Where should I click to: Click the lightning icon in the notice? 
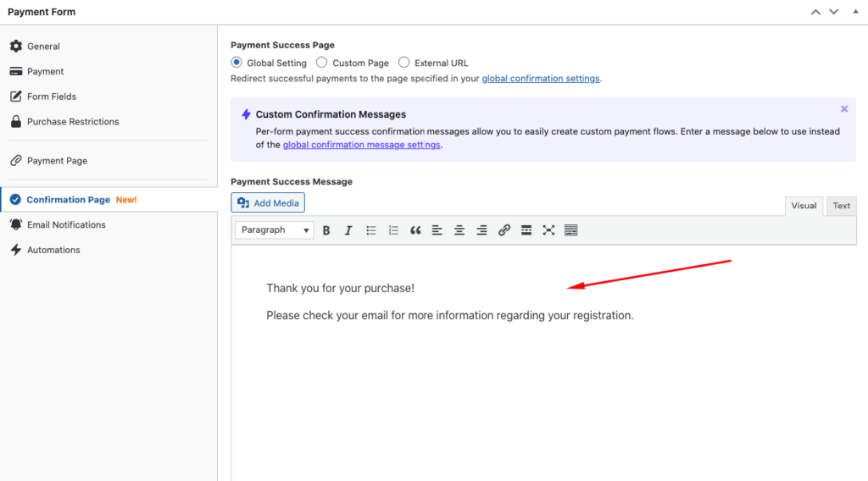(x=246, y=114)
